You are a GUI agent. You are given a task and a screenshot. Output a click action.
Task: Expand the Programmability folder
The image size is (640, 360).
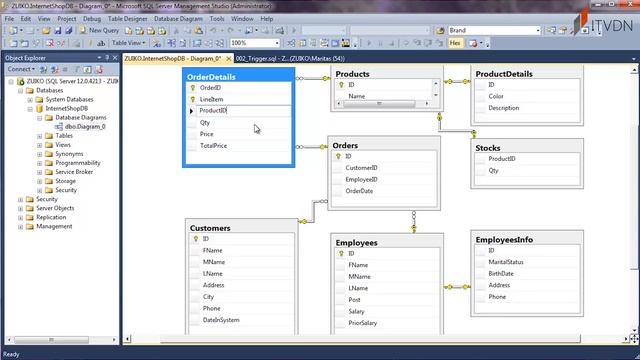click(40, 163)
